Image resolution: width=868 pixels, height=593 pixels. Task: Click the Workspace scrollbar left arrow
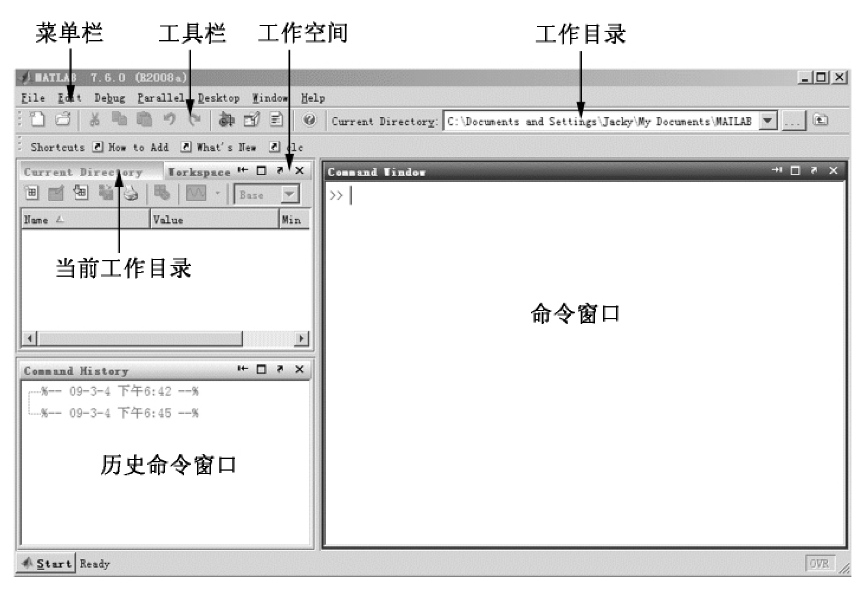30,338
